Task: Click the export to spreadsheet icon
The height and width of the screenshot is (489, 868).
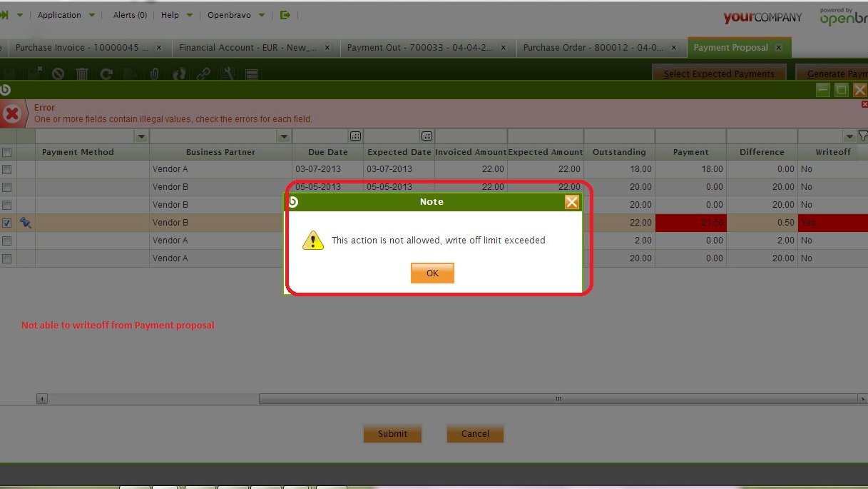Action: click(130, 74)
